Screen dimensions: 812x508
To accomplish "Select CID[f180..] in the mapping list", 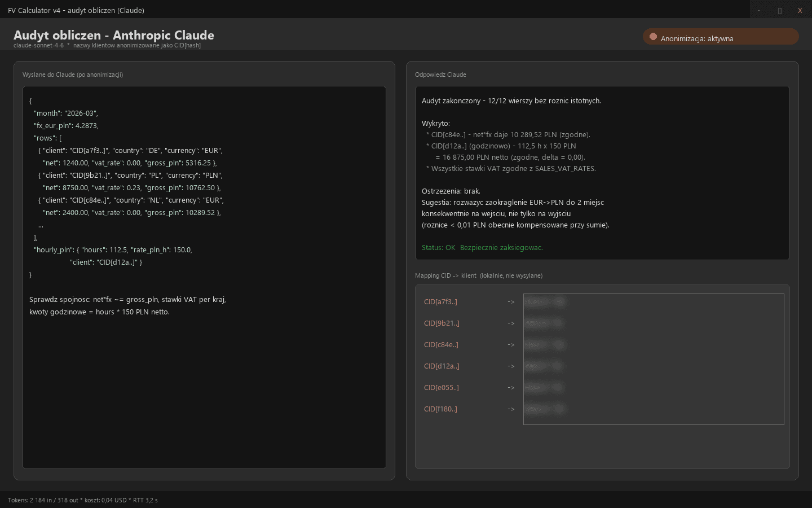I will [440, 409].
